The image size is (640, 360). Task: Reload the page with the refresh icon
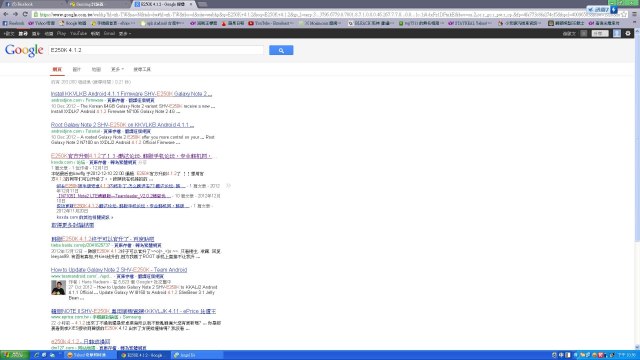(x=25, y=14)
